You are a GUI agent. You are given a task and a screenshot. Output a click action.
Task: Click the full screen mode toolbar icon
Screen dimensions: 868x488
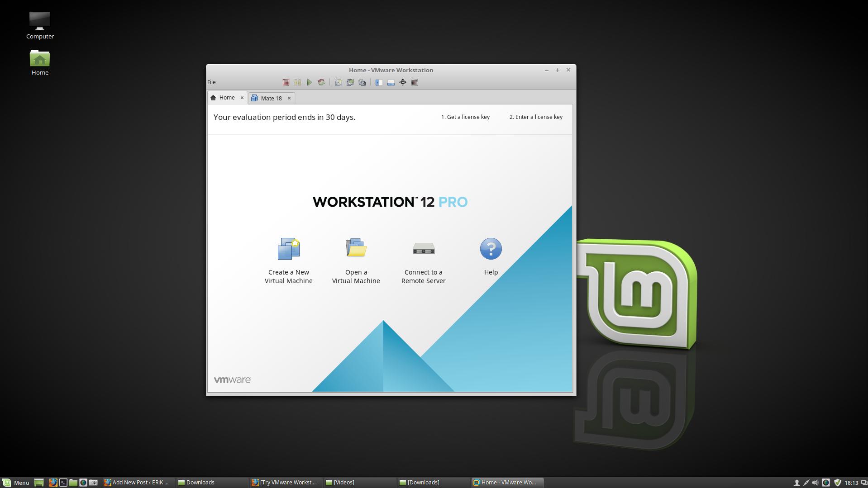tap(402, 82)
